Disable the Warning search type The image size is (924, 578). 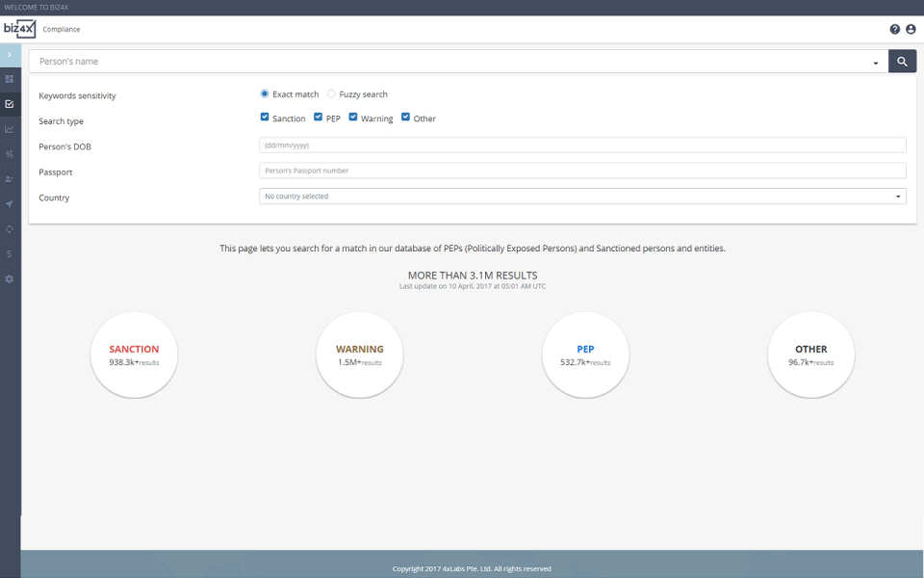click(x=351, y=117)
